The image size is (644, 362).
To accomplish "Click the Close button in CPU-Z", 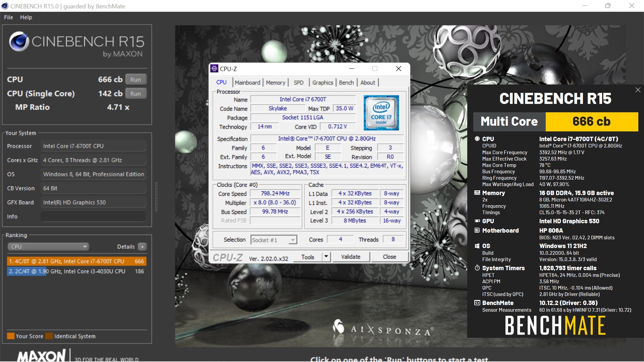I will click(389, 257).
